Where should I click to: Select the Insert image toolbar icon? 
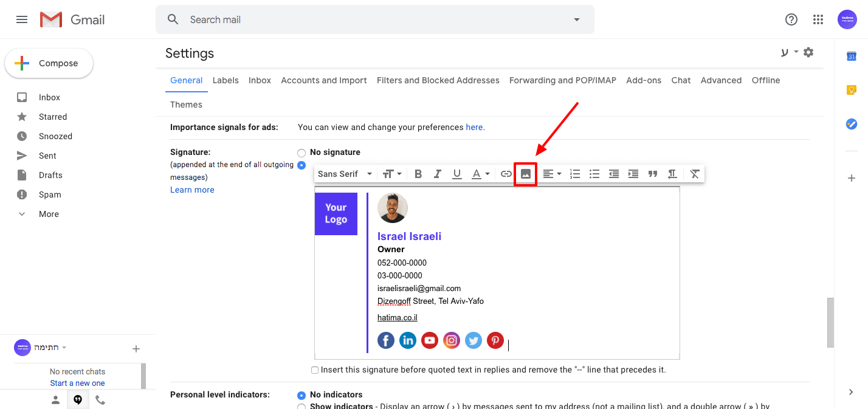tap(525, 174)
